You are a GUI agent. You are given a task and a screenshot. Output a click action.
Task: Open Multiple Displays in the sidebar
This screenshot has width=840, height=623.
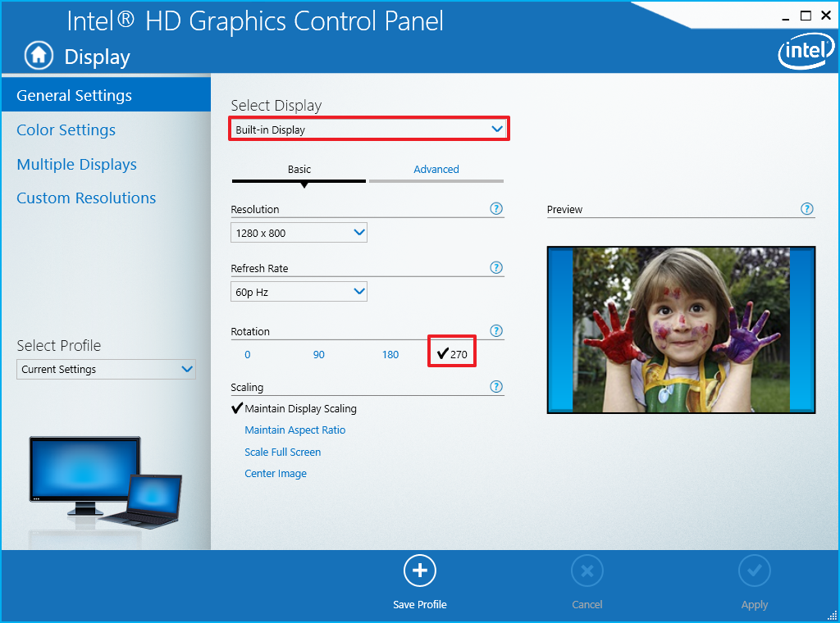pyautogui.click(x=76, y=164)
